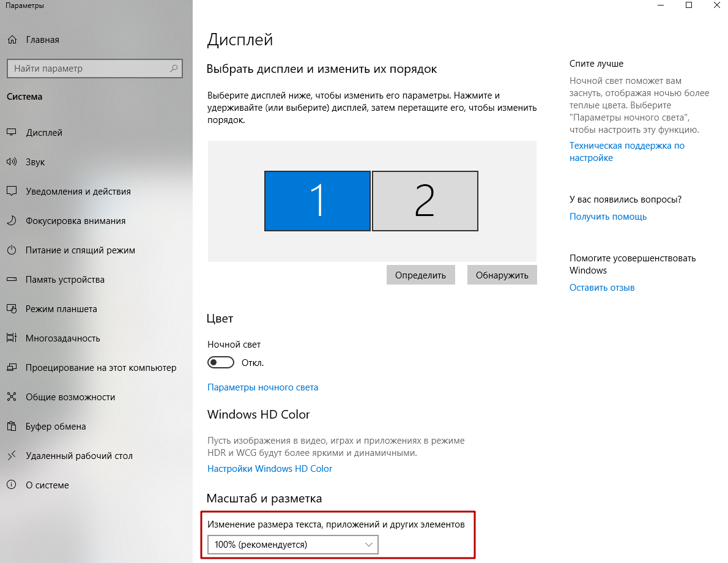Select display 2 in the arrangement area
Image resolution: width=728 pixels, height=563 pixels.
[x=425, y=201]
